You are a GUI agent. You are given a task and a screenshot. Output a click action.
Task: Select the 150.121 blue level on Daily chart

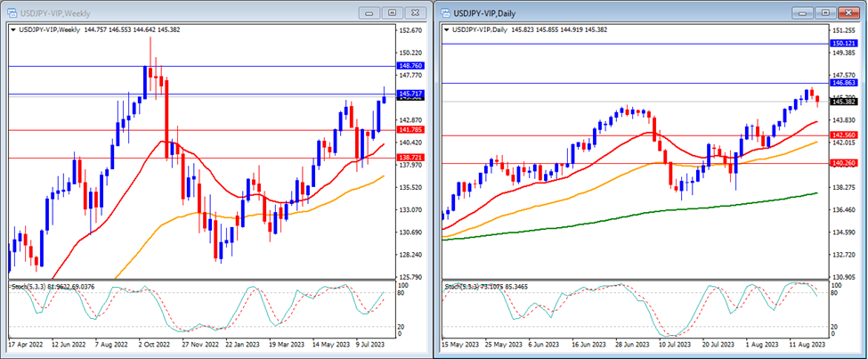click(843, 43)
